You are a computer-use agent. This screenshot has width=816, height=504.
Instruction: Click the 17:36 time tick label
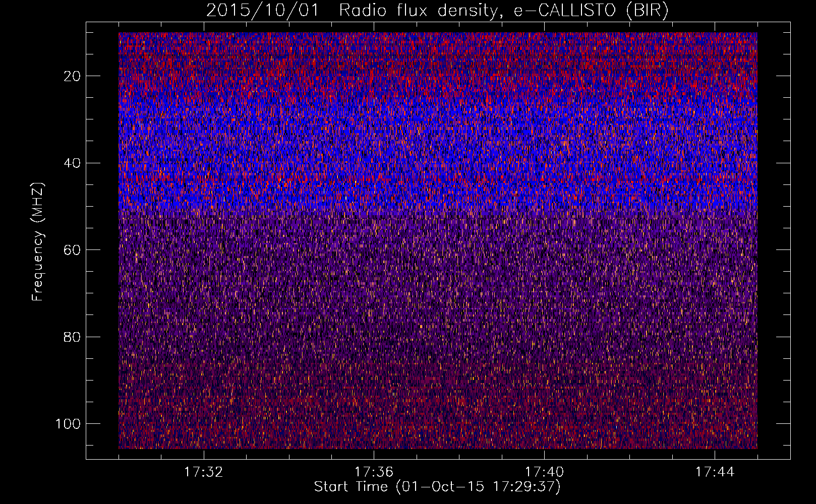click(x=374, y=472)
